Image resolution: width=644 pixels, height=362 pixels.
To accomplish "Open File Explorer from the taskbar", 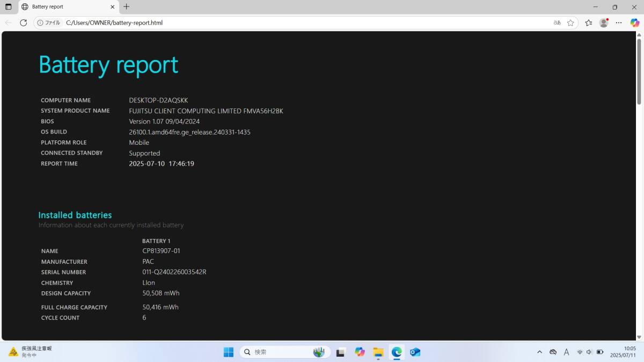I will 378,352.
